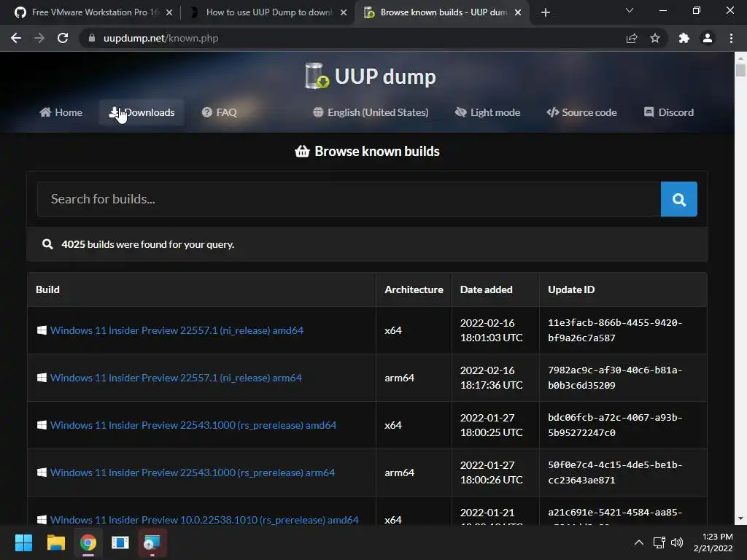This screenshot has width=747, height=560.
Task: Click the Windows icon beside 22557.1 arm64
Action: tap(42, 377)
